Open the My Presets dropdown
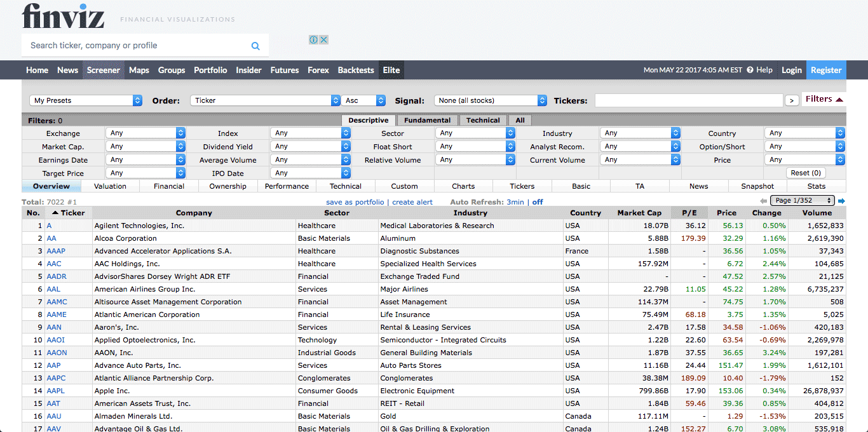868x432 pixels. 86,100
